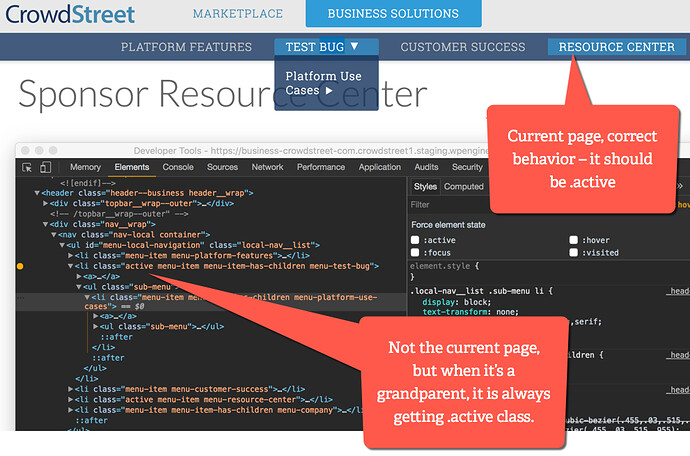Switch to the Application tab
690x456 pixels.
pos(379,167)
